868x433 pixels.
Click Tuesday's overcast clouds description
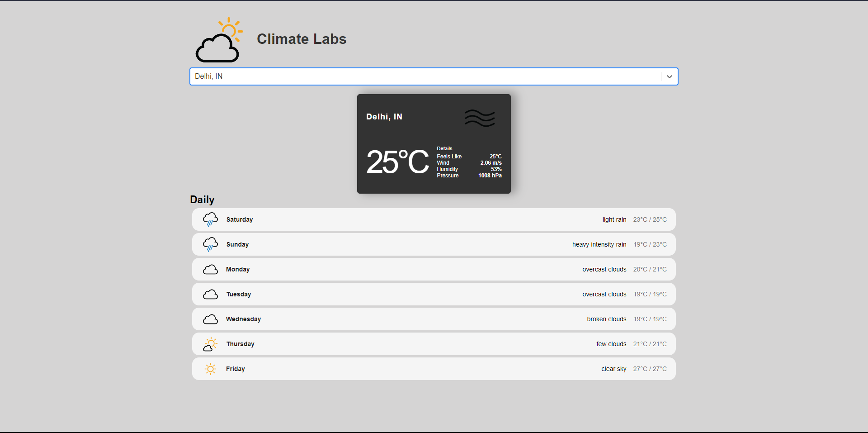(604, 294)
